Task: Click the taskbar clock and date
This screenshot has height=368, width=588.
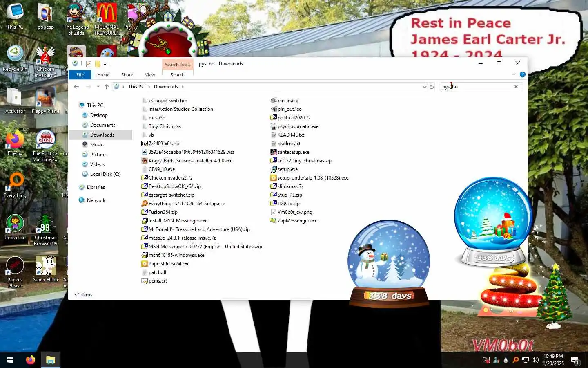Action: pyautogui.click(x=553, y=360)
